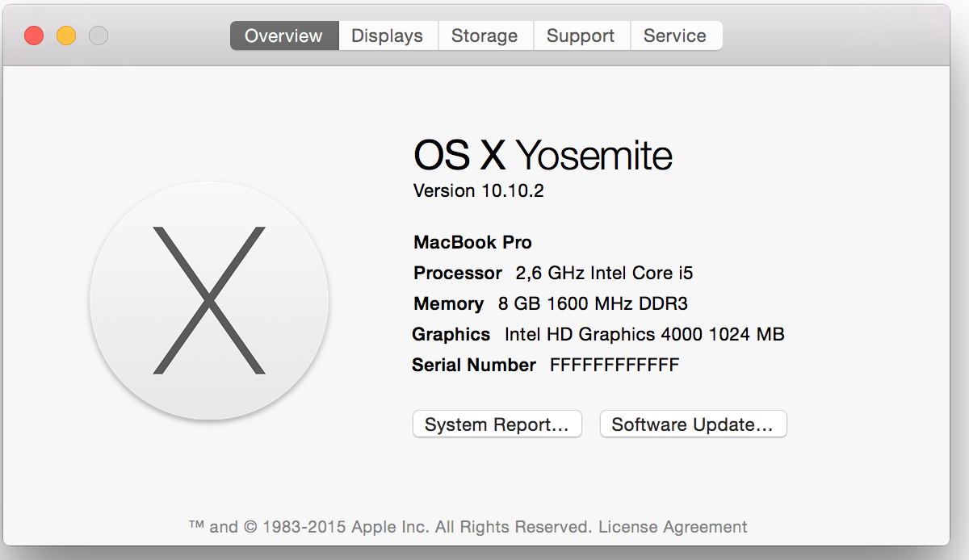Viewport: 969px width, 560px height.
Task: Click the 8 GB 1600 MHz DDR3 value
Action: (593, 303)
